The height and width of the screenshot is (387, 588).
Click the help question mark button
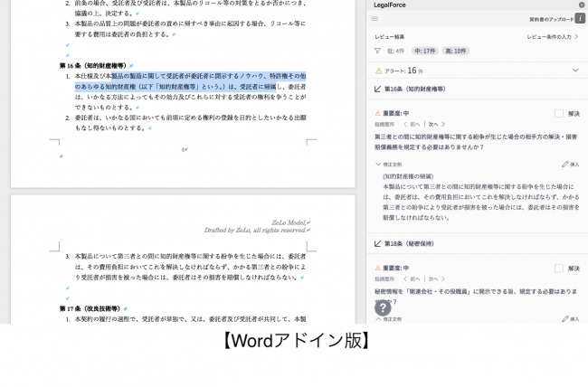pyautogui.click(x=384, y=307)
